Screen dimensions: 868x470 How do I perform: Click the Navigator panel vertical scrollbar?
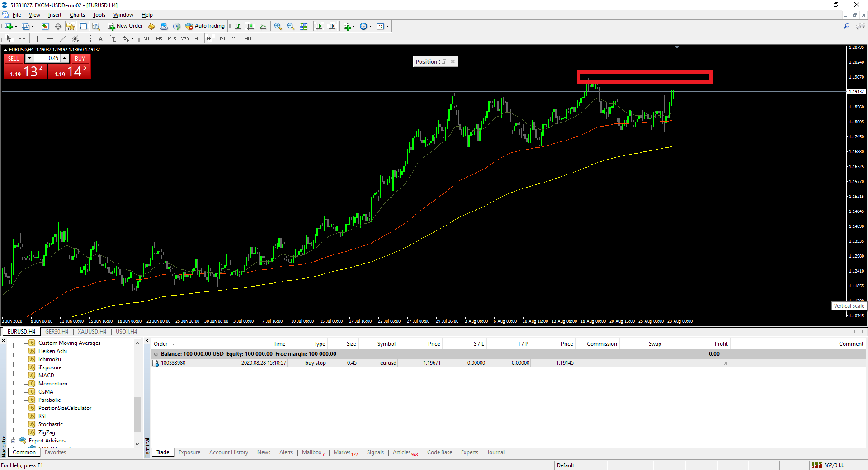click(x=137, y=414)
